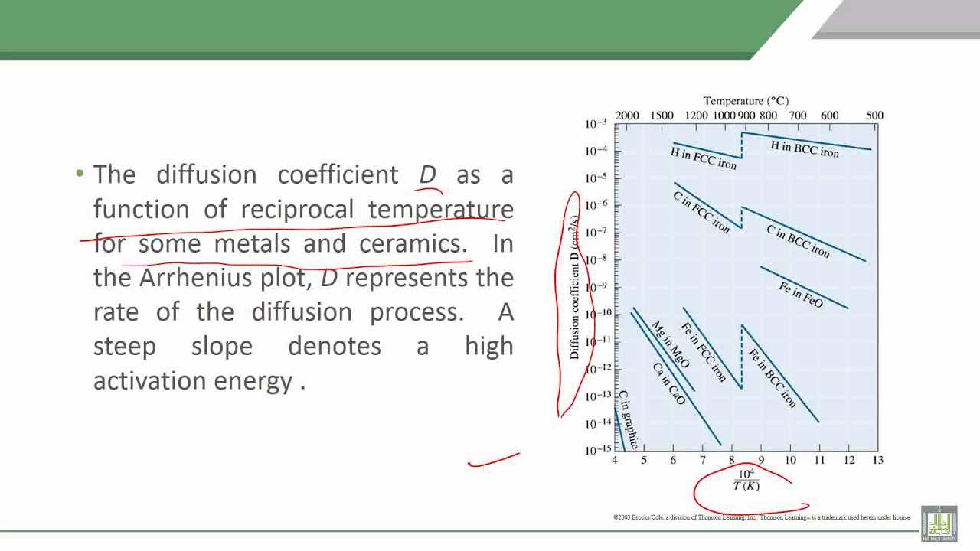The image size is (980, 551).
Task: Click the Brooks/Cole copyright notice under the chart
Action: tap(761, 517)
